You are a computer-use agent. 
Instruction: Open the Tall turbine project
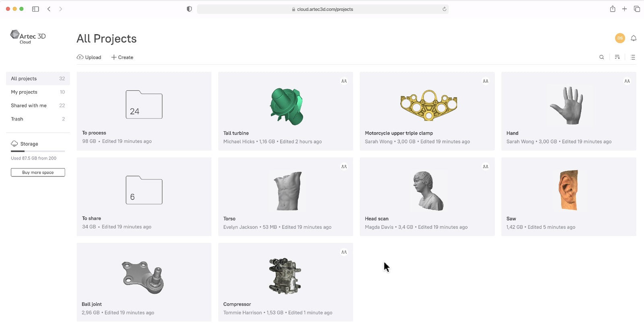tap(285, 111)
